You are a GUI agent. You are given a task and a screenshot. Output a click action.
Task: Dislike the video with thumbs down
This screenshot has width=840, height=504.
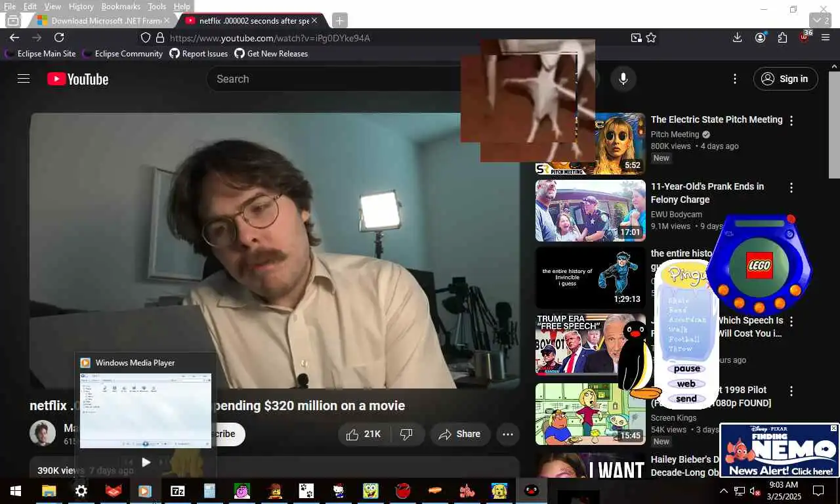[x=407, y=434]
